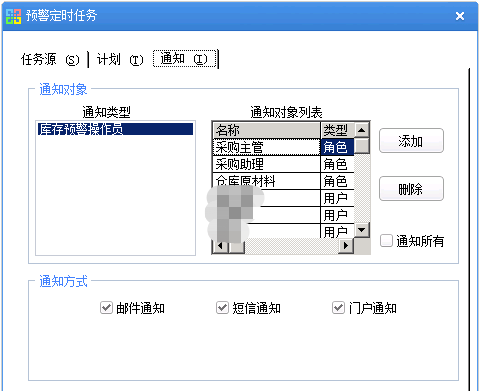The height and width of the screenshot is (391, 480).
Task: Click the vertical scrollbar thumb of the list
Action: [x=362, y=146]
